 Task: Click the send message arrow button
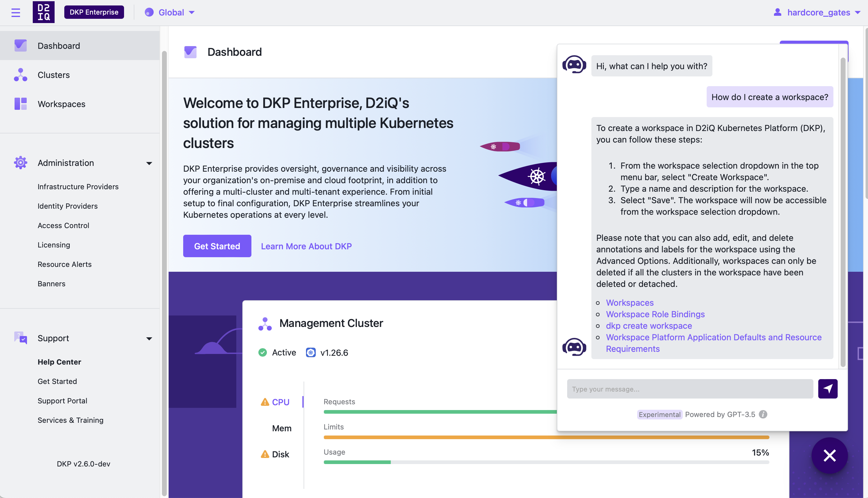coord(828,389)
